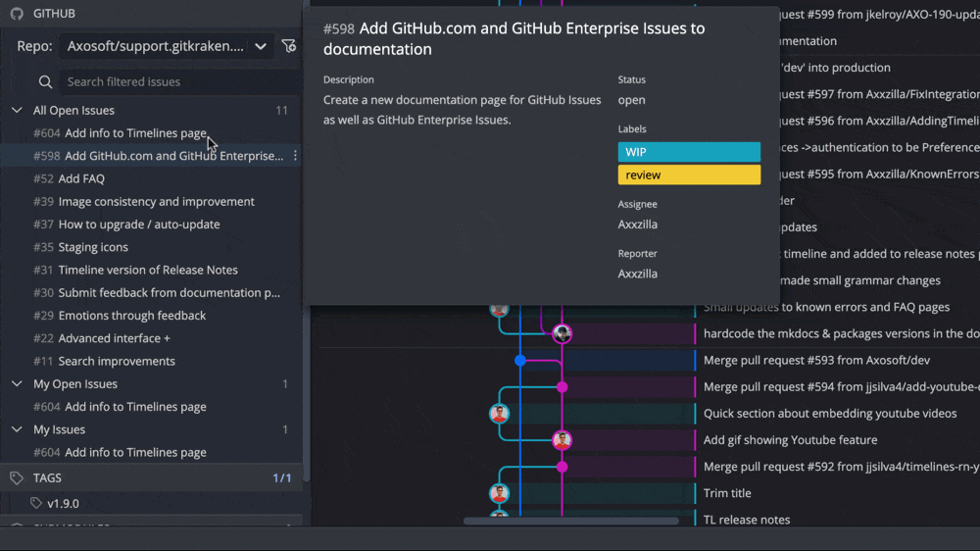The width and height of the screenshot is (980, 551).
Task: Click the Assignee name Axxzilla
Action: coord(638,224)
